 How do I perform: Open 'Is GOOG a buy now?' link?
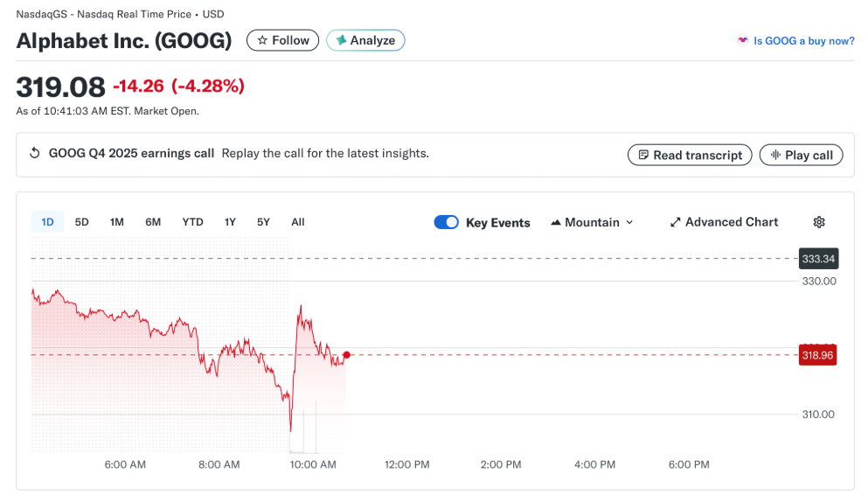point(803,40)
